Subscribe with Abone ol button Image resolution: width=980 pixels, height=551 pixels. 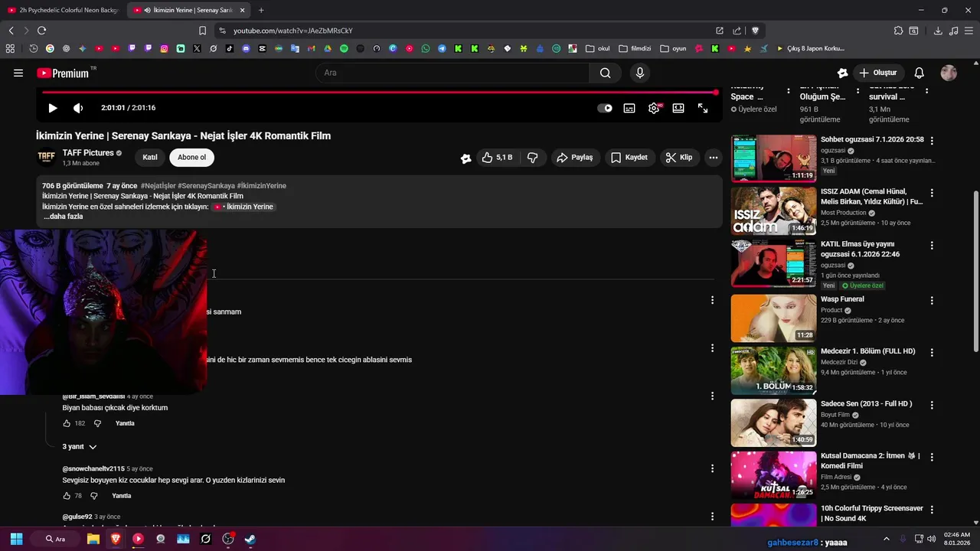tap(191, 158)
